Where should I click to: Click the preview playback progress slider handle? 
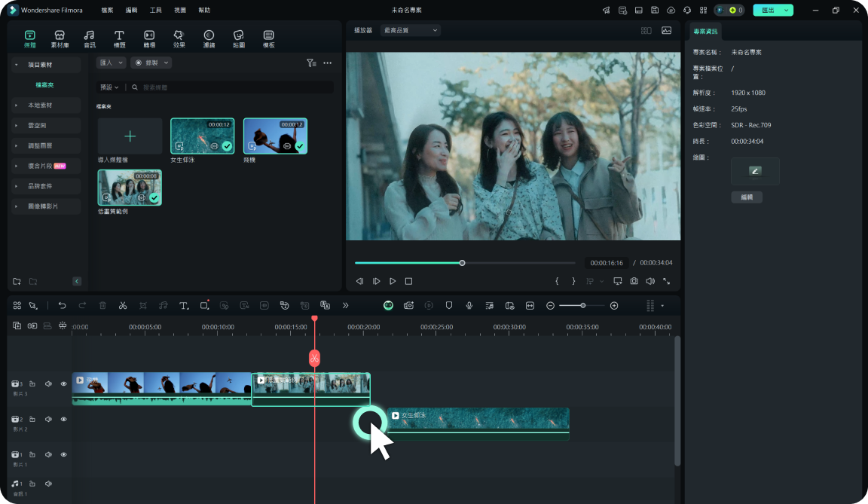pyautogui.click(x=462, y=263)
